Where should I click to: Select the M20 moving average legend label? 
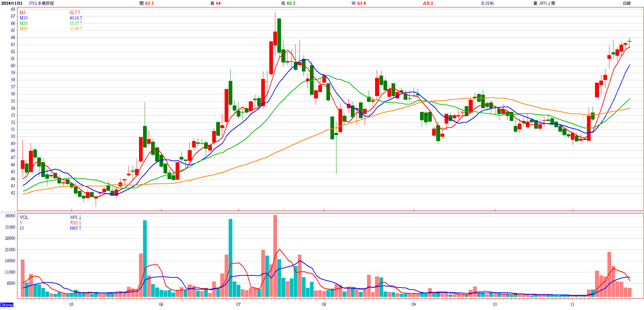[x=24, y=23]
